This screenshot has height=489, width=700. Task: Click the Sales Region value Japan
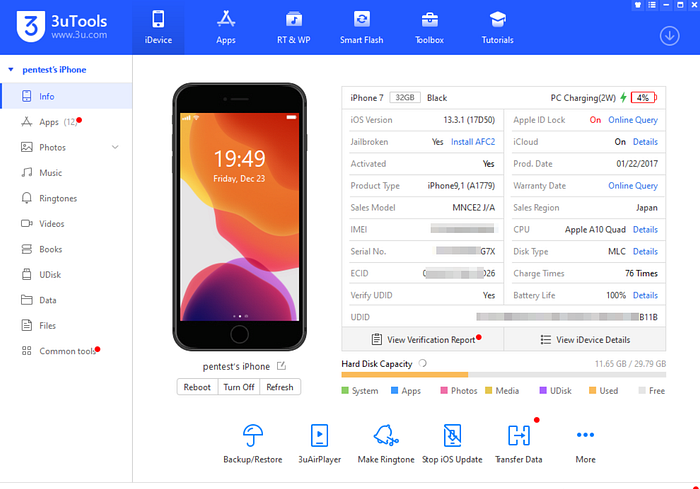coord(647,207)
